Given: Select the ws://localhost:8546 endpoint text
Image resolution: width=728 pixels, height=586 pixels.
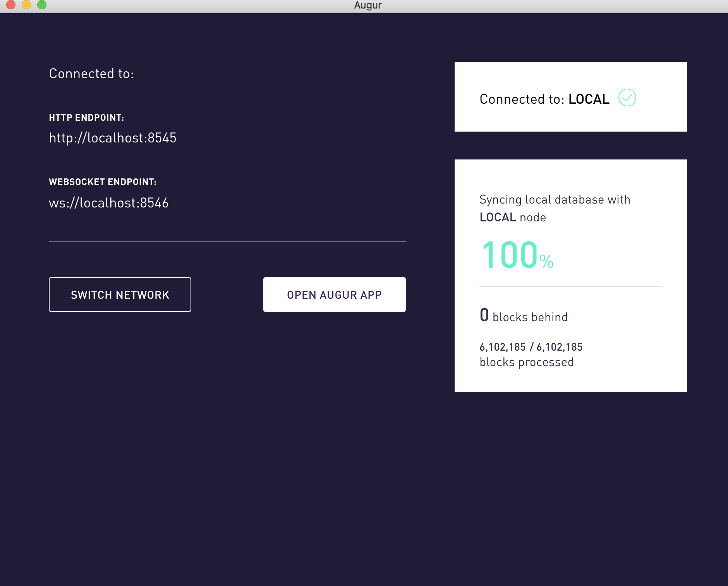Looking at the screenshot, I should pyautogui.click(x=109, y=203).
